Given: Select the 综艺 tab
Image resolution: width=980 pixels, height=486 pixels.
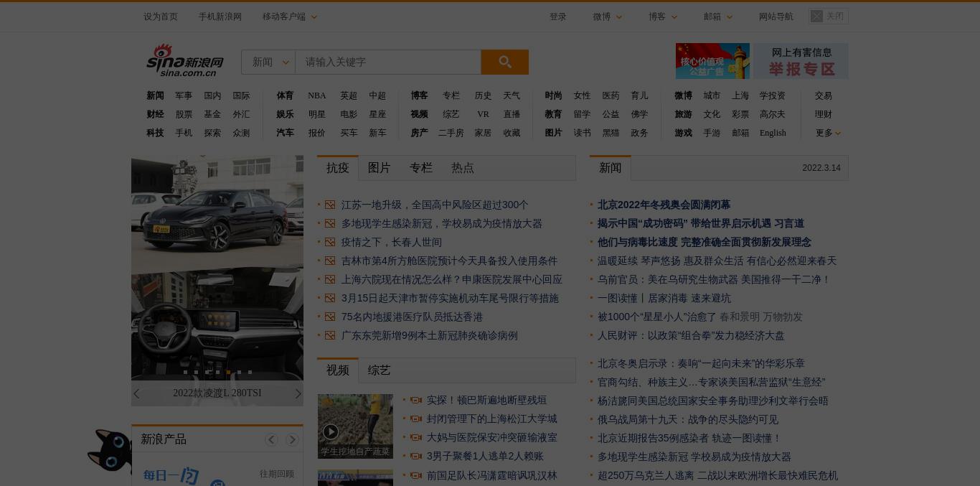Looking at the screenshot, I should [380, 370].
